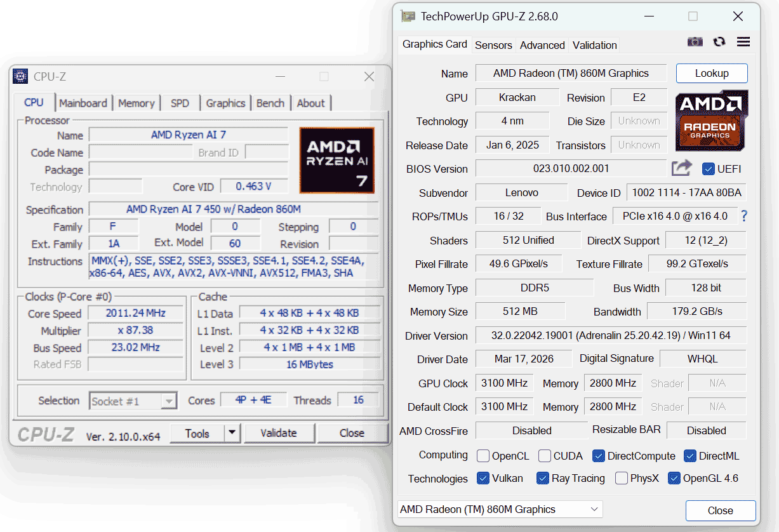This screenshot has height=532, width=779.
Task: Click the Bandwidth value 179.2 GB/s
Action: pos(697,311)
